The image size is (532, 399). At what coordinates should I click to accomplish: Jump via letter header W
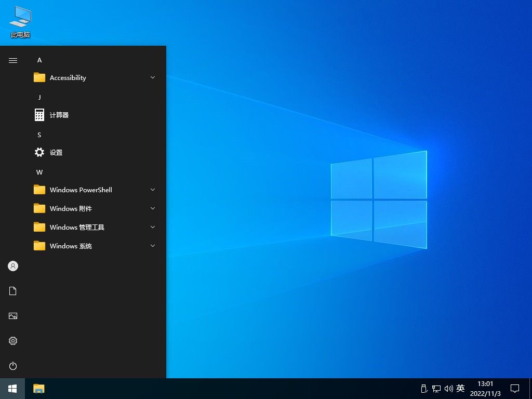(39, 172)
